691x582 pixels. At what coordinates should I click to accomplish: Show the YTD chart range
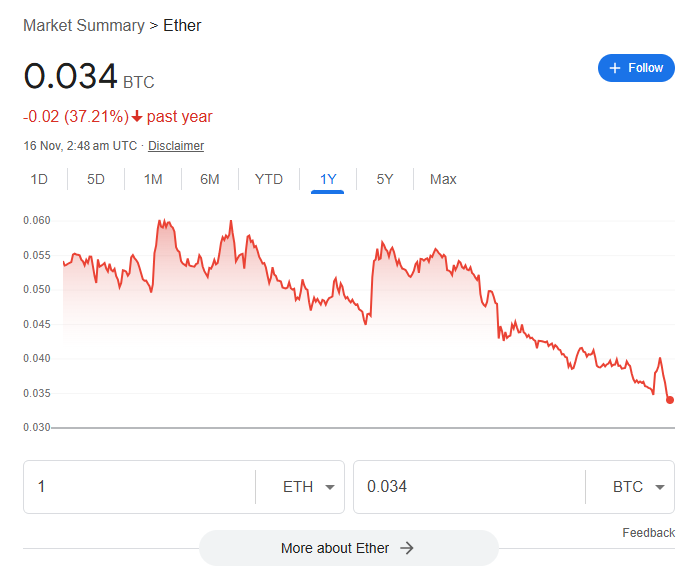pos(269,179)
